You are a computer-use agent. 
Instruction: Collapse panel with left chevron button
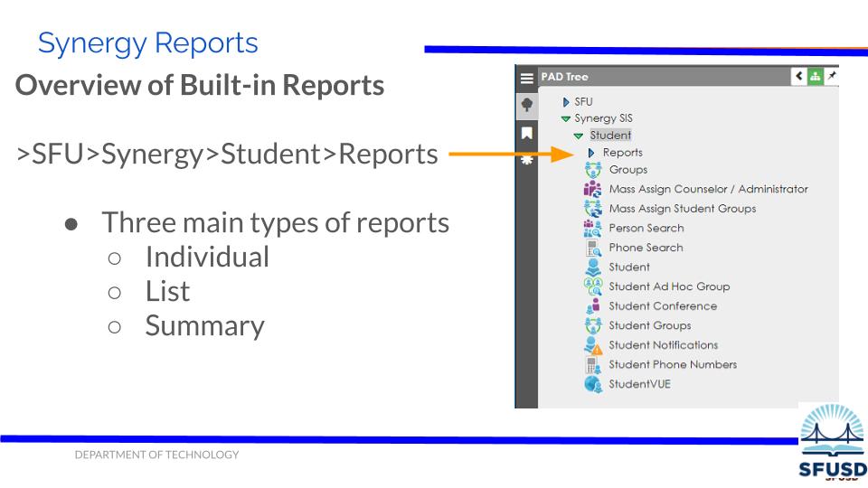pyautogui.click(x=799, y=77)
